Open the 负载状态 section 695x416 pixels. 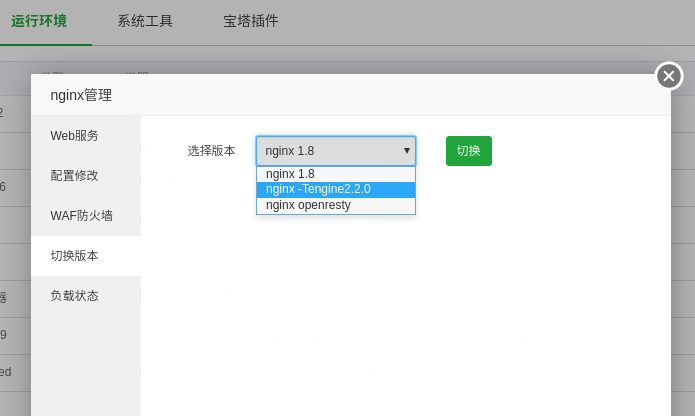86,295
